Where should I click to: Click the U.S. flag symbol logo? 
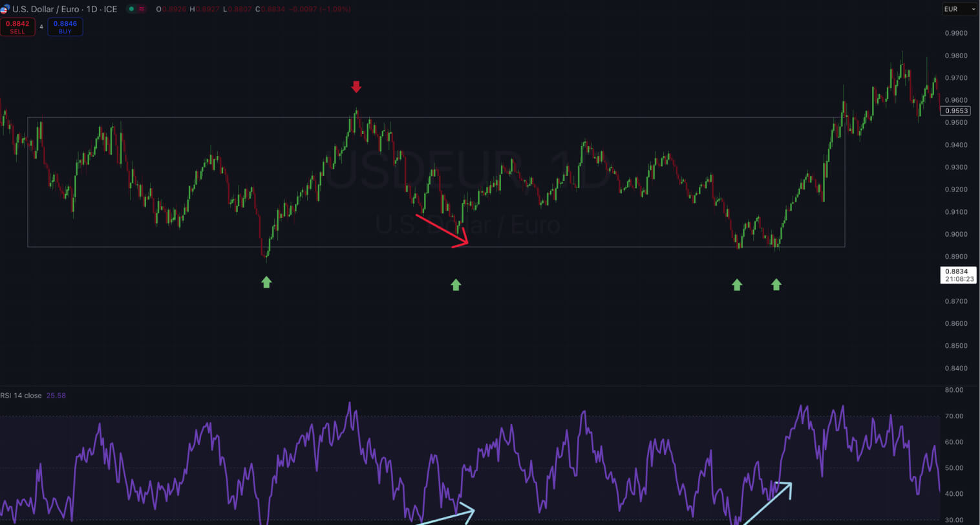pyautogui.click(x=6, y=9)
